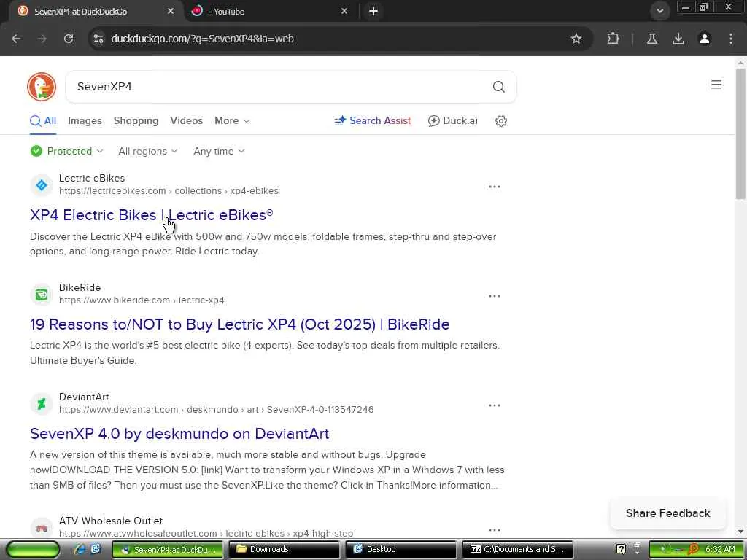The width and height of the screenshot is (747, 560).
Task: Click the scrollbar down arrow
Action: 740,532
